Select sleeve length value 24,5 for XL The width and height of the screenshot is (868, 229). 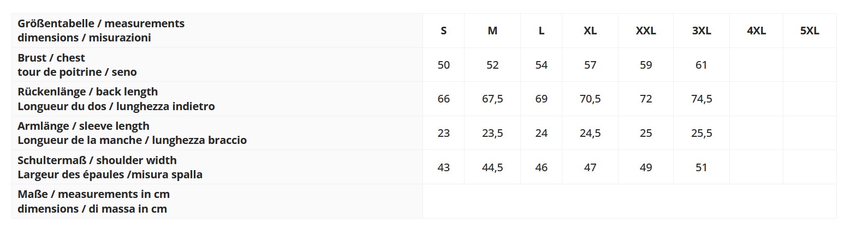[x=590, y=133]
